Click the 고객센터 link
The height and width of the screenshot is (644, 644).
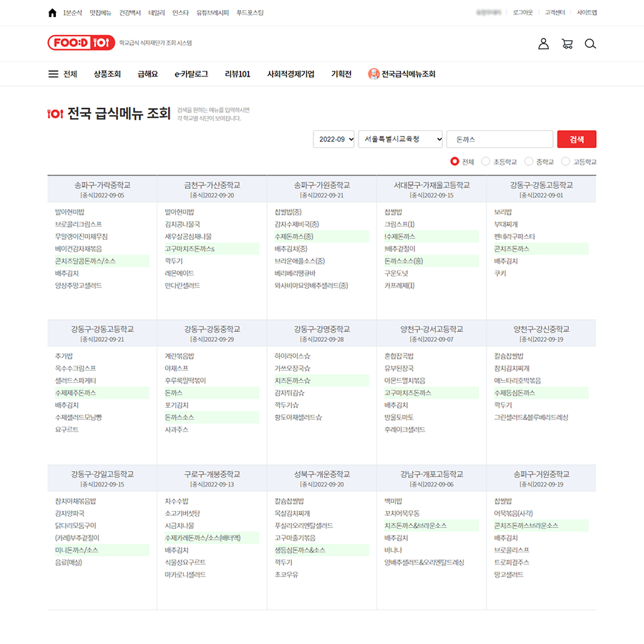tap(555, 13)
